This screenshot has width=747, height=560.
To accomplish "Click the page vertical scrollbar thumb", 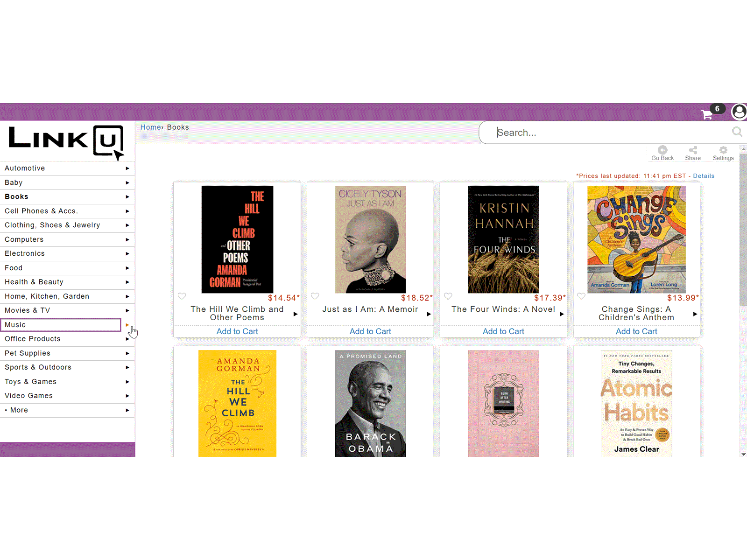I will click(x=743, y=230).
